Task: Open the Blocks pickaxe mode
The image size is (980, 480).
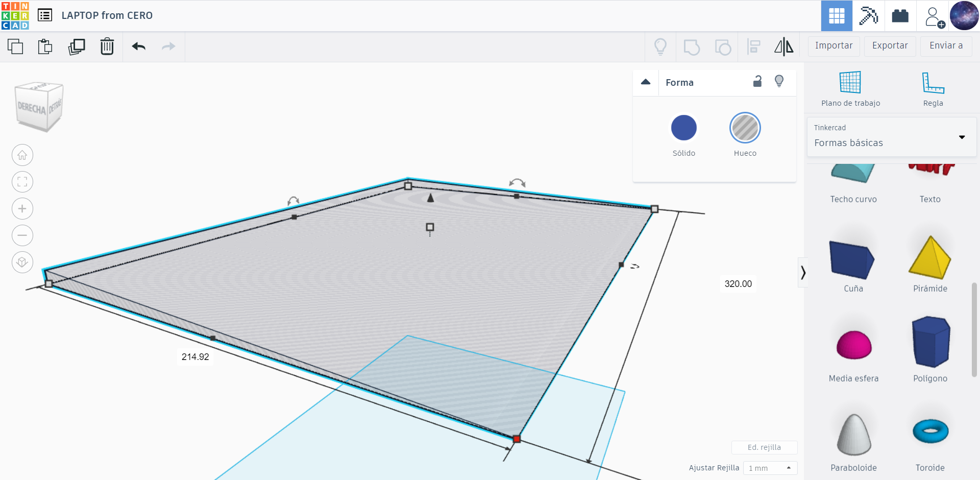Action: click(868, 16)
